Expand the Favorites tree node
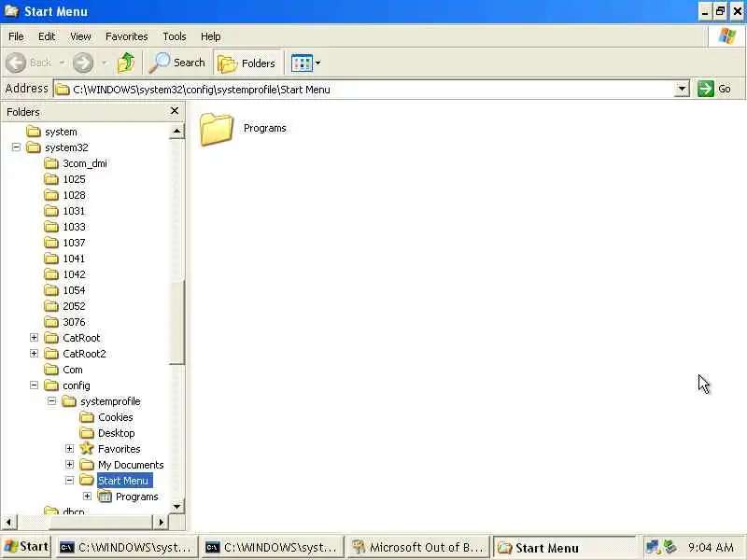 pos(69,449)
